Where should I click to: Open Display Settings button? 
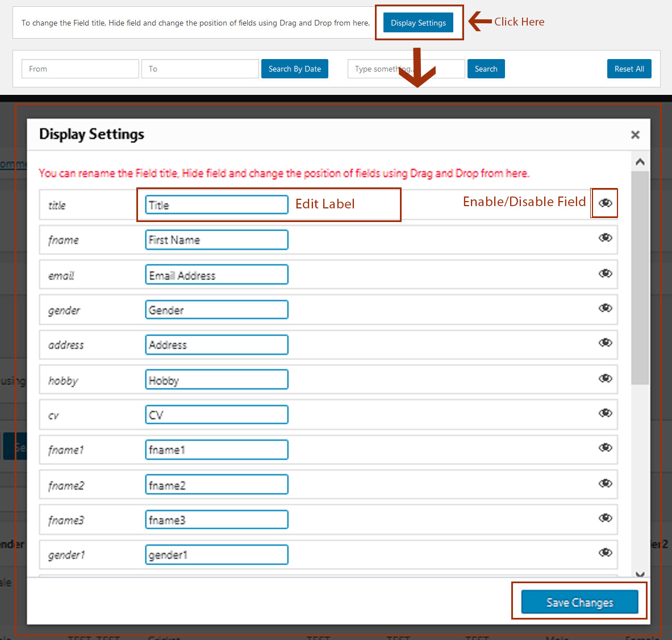(418, 23)
